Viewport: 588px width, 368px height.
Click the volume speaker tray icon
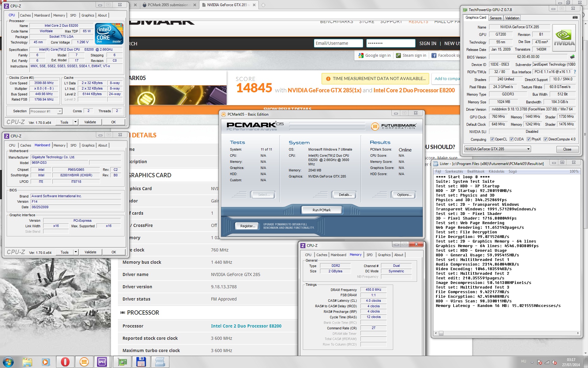[x=554, y=362]
